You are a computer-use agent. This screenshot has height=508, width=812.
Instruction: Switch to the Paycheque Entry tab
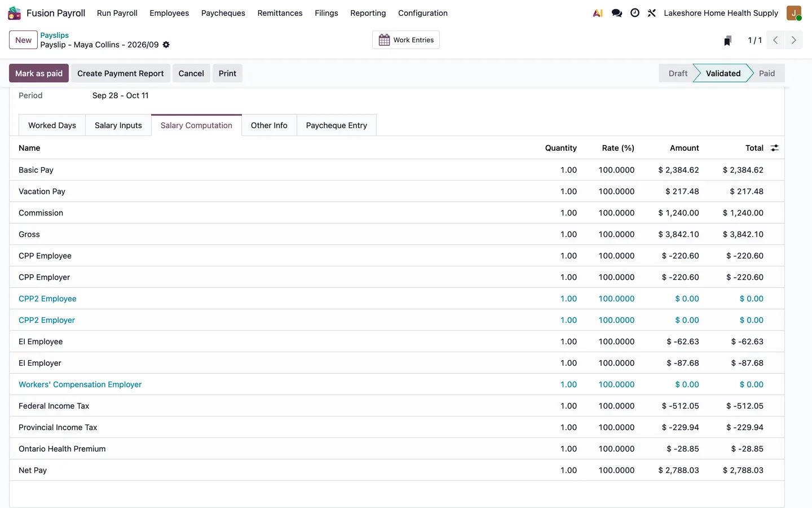(x=337, y=125)
